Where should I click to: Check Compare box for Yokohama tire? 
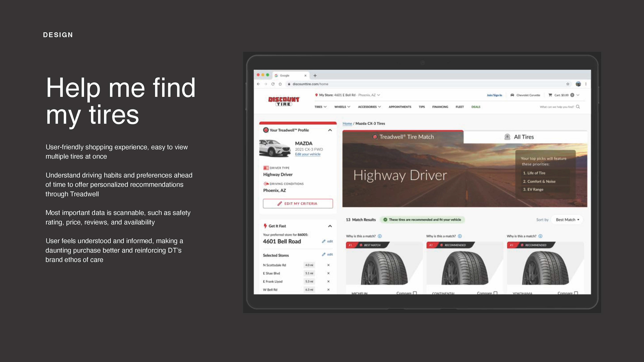coord(576,293)
